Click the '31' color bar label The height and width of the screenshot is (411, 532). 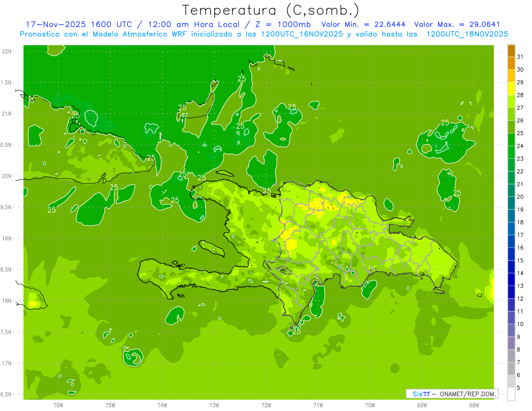(x=520, y=57)
